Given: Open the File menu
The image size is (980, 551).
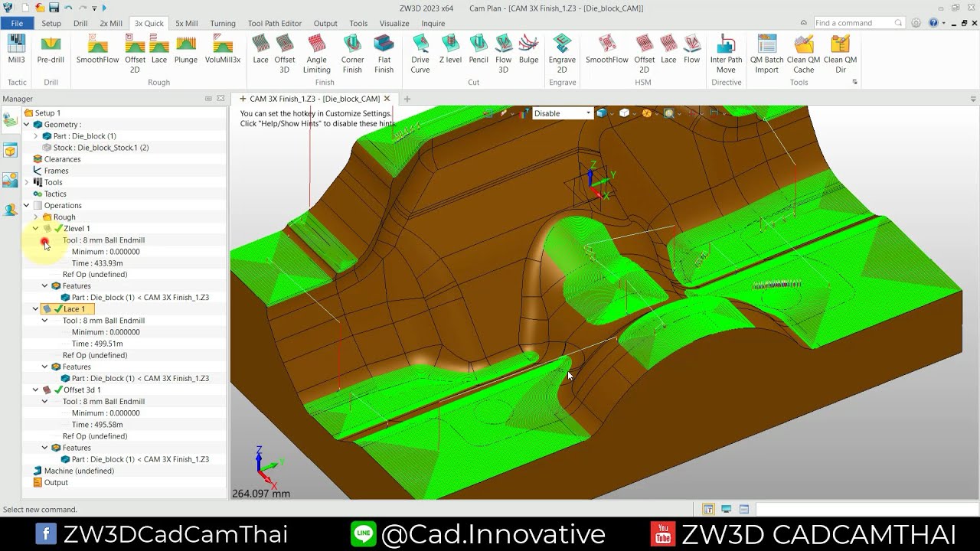Looking at the screenshot, I should 17,24.
